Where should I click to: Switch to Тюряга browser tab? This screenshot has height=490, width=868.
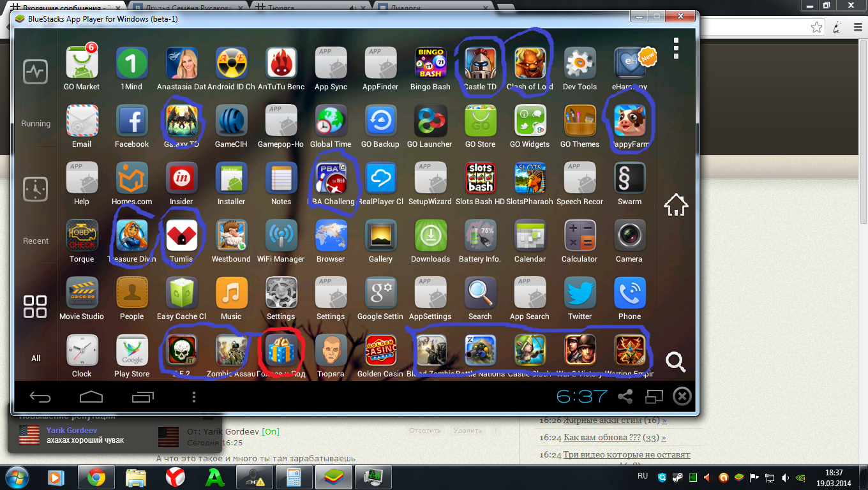tap(311, 8)
